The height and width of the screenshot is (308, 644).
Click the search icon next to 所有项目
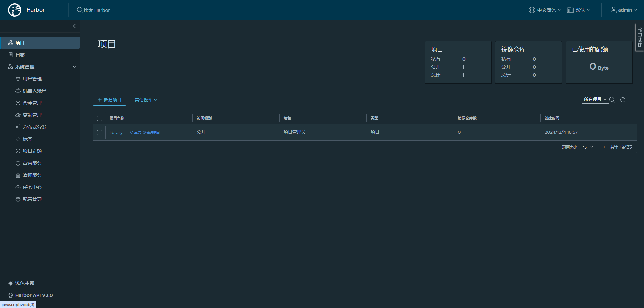tap(612, 100)
